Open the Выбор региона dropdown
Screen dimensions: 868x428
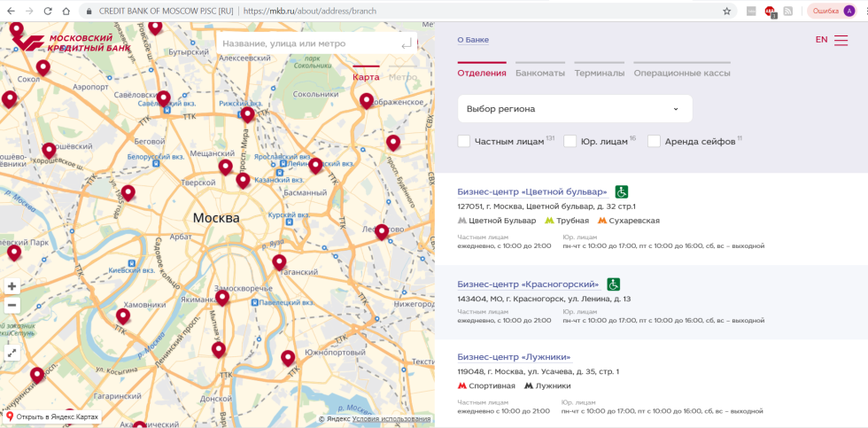tap(574, 109)
